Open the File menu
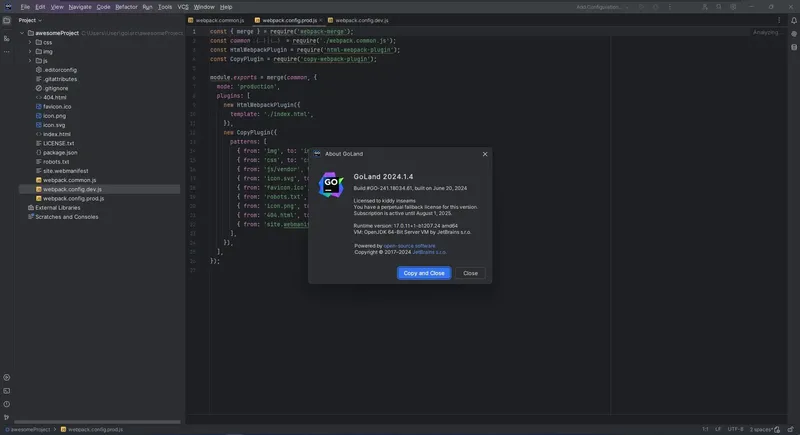Image resolution: width=800 pixels, height=435 pixels. 25,7
